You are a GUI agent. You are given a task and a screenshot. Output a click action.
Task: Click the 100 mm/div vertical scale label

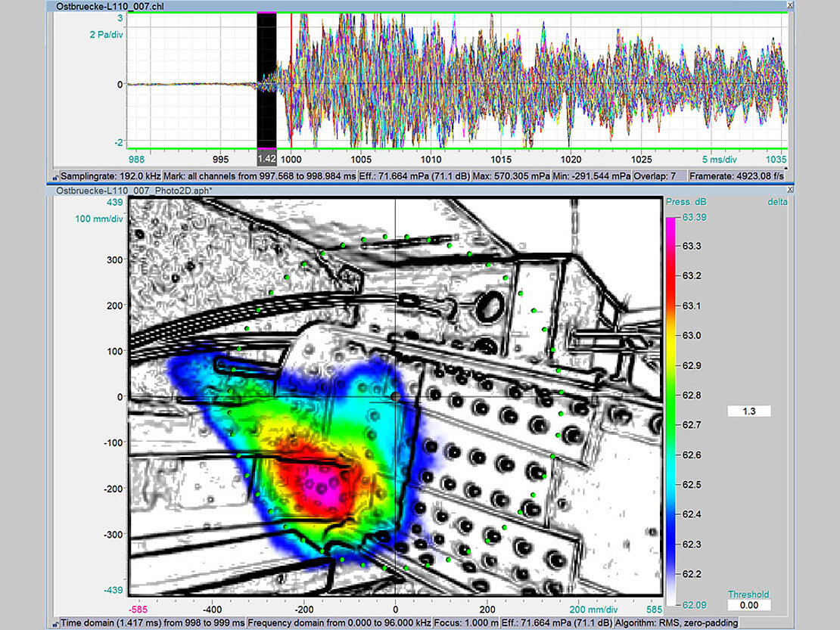pyautogui.click(x=99, y=219)
